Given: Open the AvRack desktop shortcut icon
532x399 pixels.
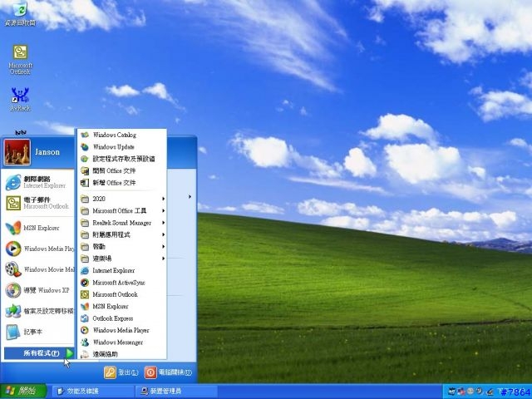Looking at the screenshot, I should click(20, 99).
